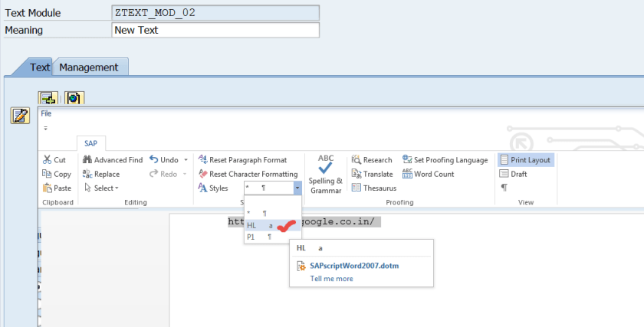Click Set Proofing Language
Image resolution: width=644 pixels, height=327 pixels.
click(445, 159)
